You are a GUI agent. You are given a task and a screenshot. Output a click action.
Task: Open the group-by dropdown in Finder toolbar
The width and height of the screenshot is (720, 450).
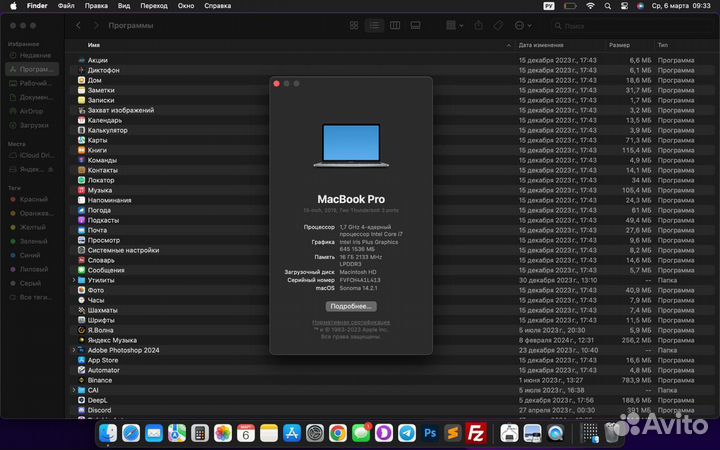455,26
